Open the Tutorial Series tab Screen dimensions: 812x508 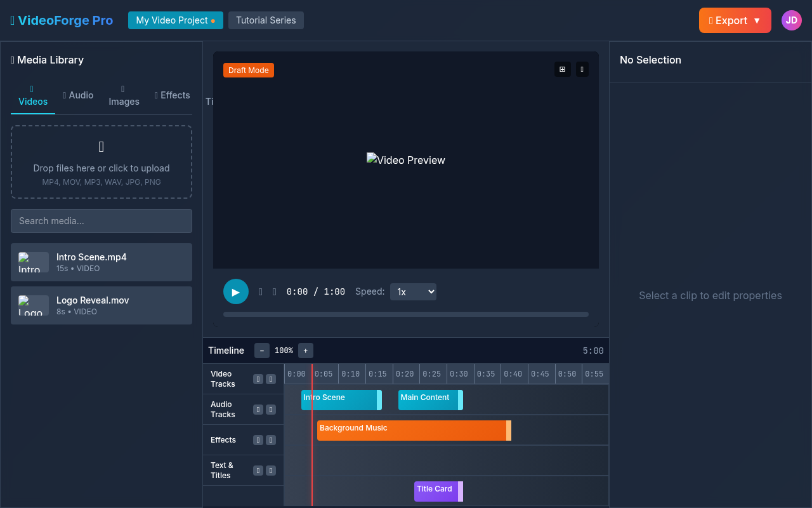click(x=266, y=20)
